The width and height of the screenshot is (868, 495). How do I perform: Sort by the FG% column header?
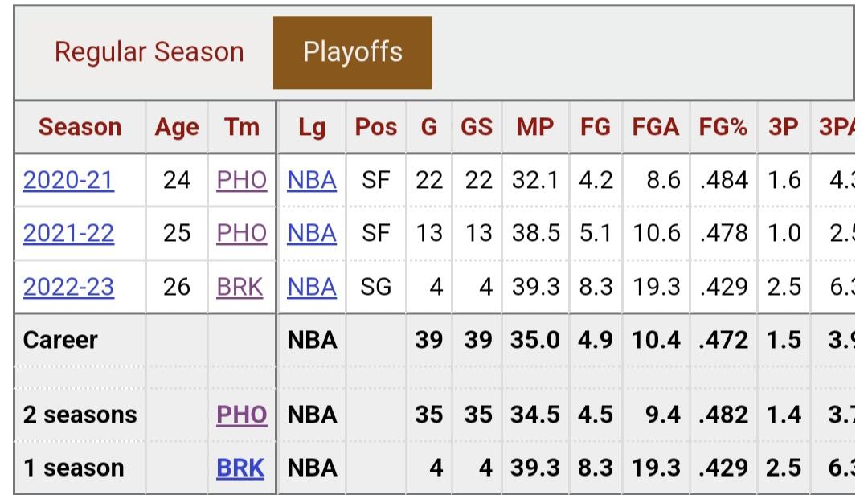tap(723, 127)
